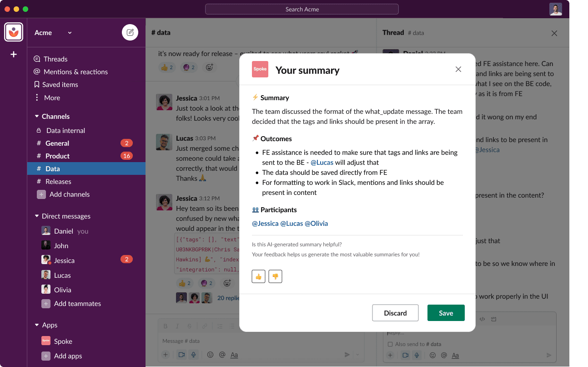Screen dimensions: 588x367
Task: Click Jessica's avatar on 3:01 PM message
Action: 164,102
